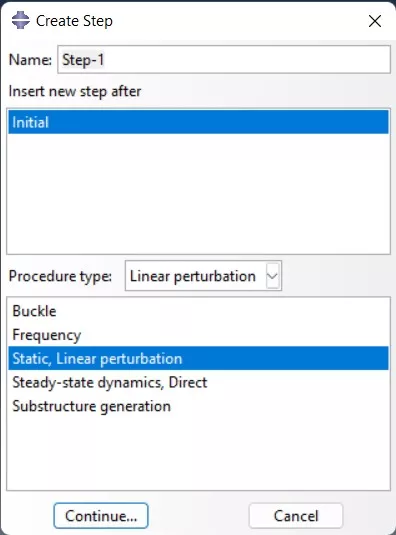Open the Procedure type combo box
This screenshot has height=535, width=396.
click(203, 276)
